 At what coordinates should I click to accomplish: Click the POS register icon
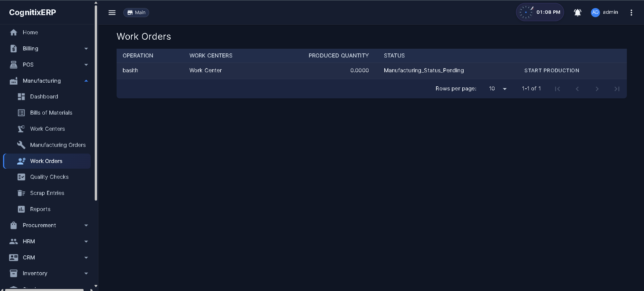(13, 65)
